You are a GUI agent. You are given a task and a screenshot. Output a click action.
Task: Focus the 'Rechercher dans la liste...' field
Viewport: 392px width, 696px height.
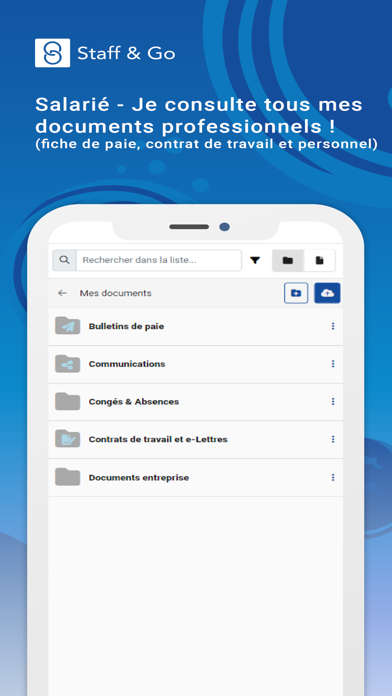(158, 260)
